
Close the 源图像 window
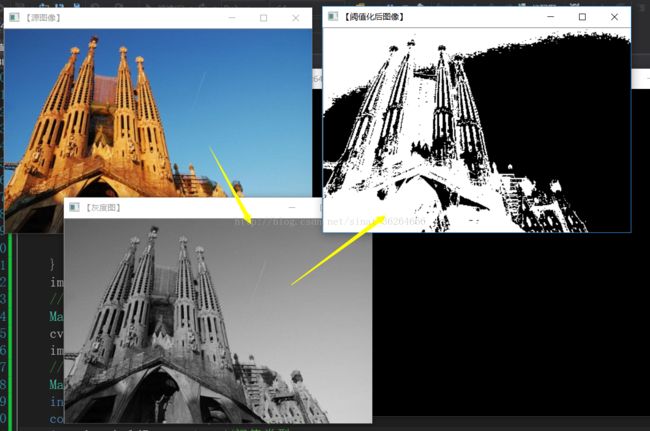pyautogui.click(x=296, y=18)
